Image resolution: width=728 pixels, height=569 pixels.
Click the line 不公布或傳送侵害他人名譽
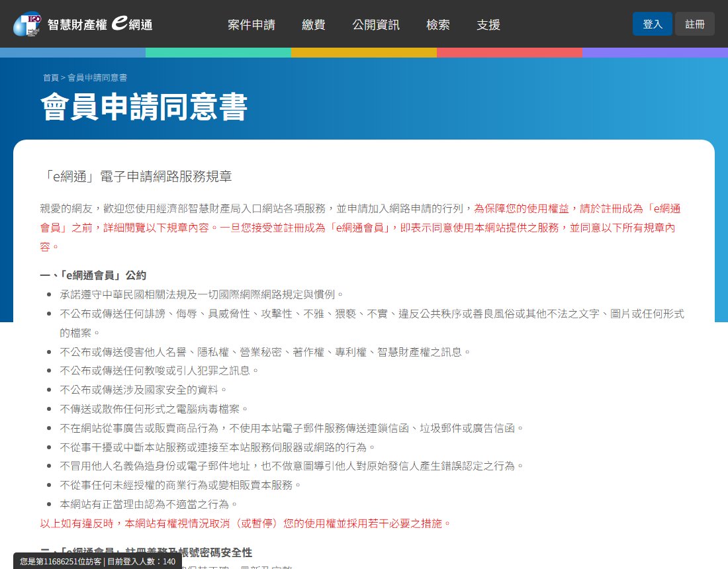265,352
